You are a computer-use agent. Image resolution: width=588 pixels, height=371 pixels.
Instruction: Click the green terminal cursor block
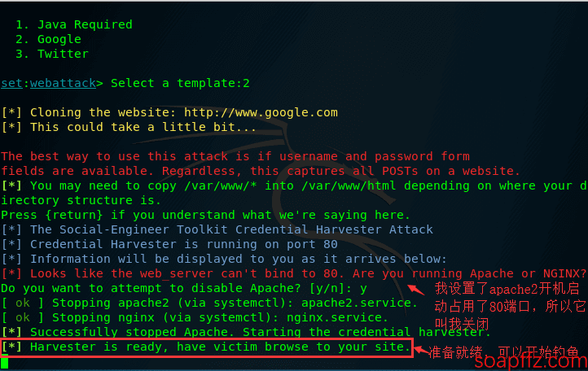5,363
